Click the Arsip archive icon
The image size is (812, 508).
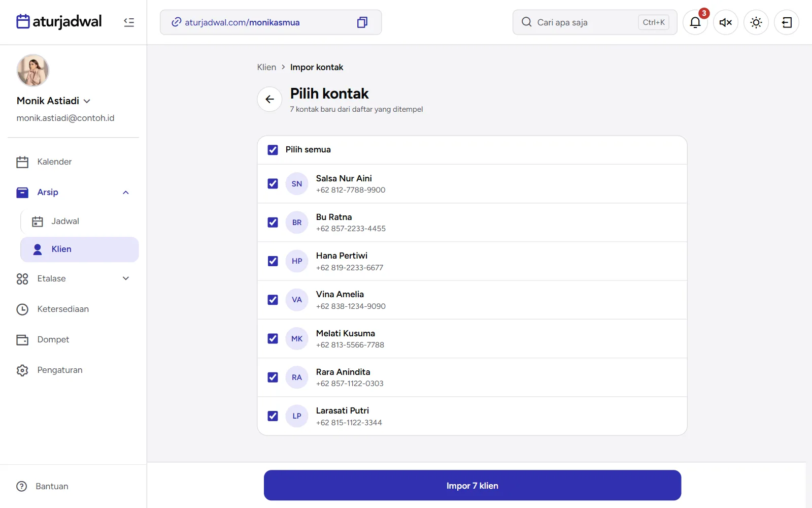[x=22, y=193]
